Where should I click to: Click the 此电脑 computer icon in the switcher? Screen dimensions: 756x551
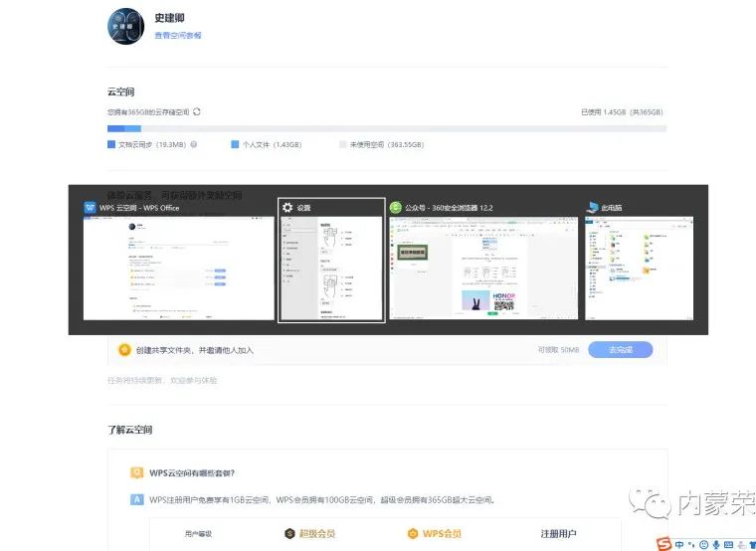[592, 208]
